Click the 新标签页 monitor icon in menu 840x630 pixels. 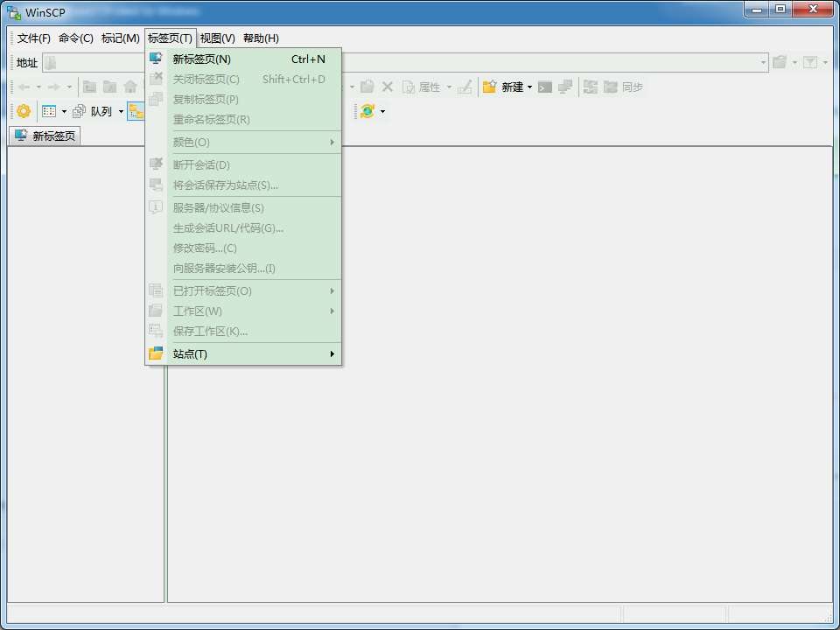156,59
